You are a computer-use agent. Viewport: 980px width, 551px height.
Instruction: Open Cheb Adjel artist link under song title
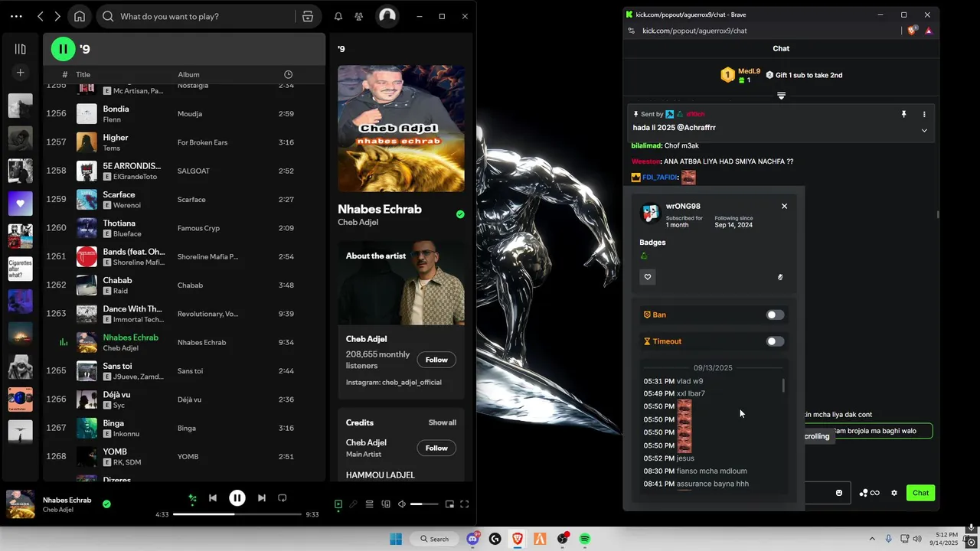click(358, 223)
